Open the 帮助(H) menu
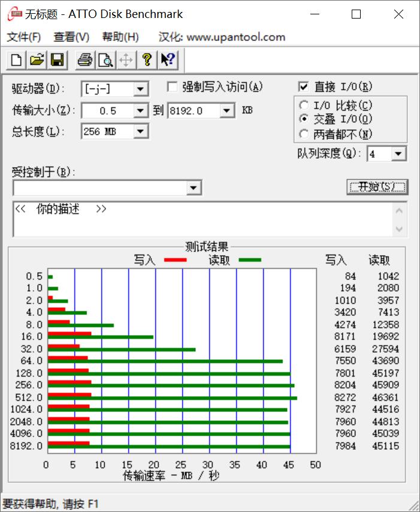This screenshot has width=420, height=512. click(x=120, y=37)
